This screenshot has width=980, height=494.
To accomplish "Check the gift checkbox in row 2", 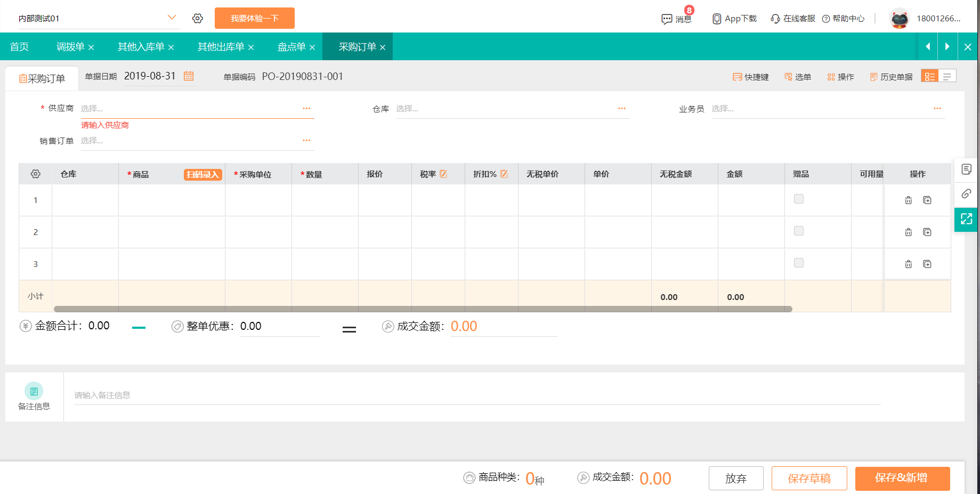I will tap(799, 231).
